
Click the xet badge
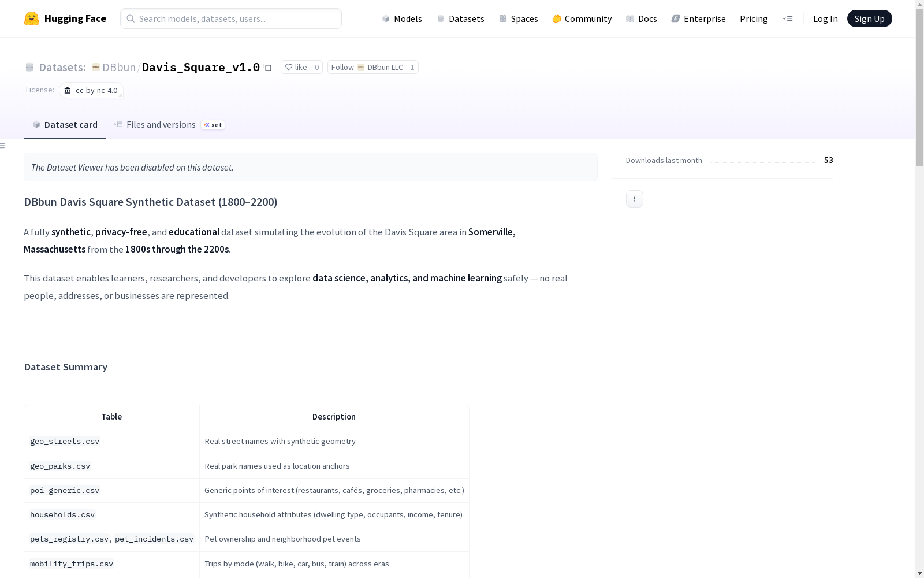pos(213,125)
